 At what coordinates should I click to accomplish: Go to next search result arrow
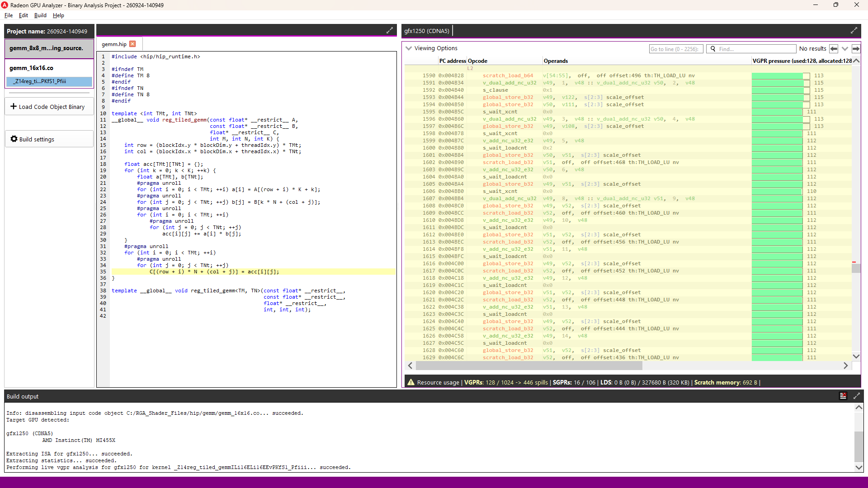click(856, 49)
